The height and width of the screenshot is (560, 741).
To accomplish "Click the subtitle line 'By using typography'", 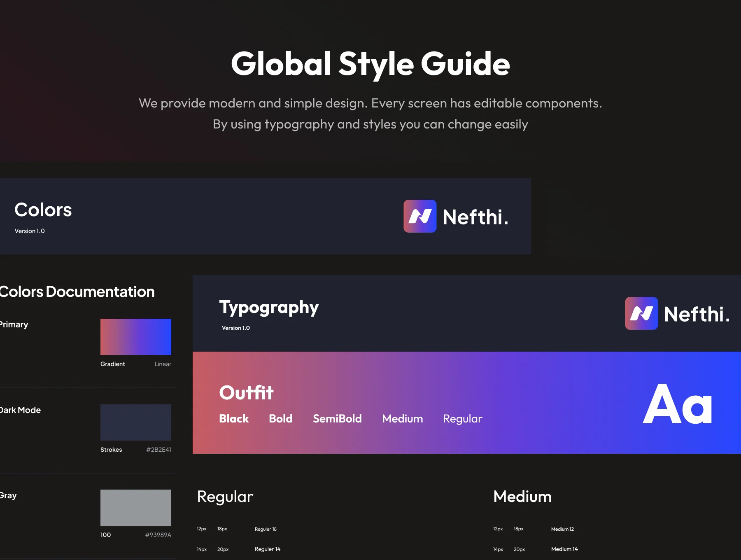I will click(370, 124).
